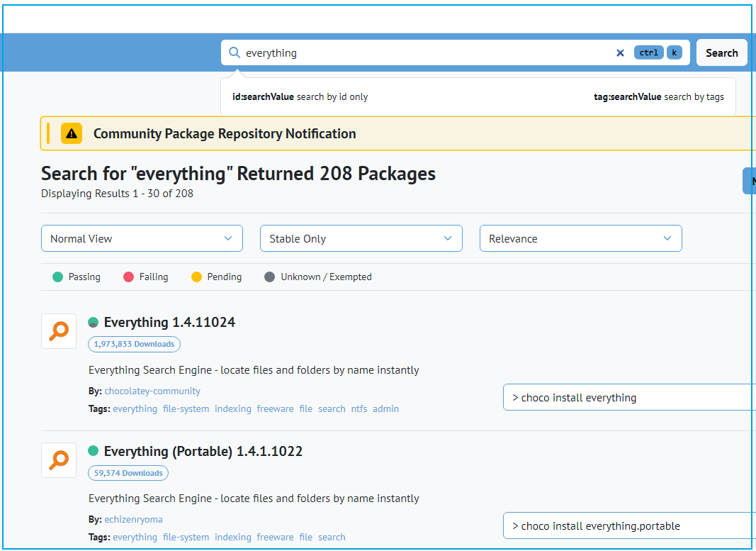Click 'indexing' tag under Everything 1.4.11024
The width and height of the screenshot is (756, 551).
pyautogui.click(x=233, y=408)
